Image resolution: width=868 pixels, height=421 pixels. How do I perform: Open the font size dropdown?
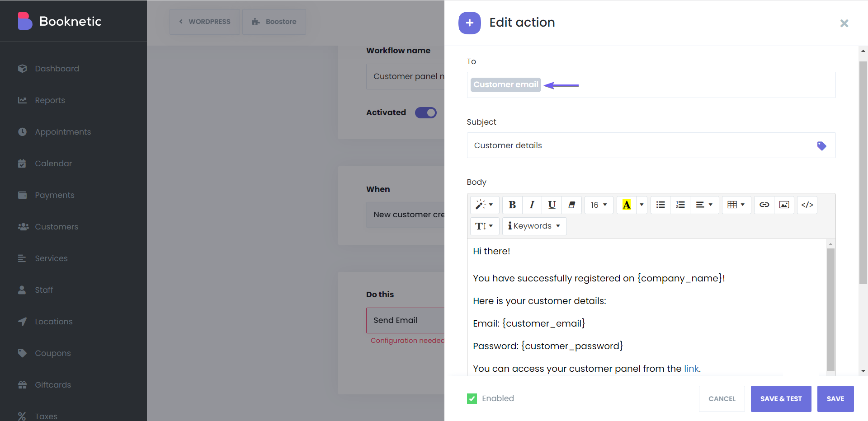coord(599,205)
